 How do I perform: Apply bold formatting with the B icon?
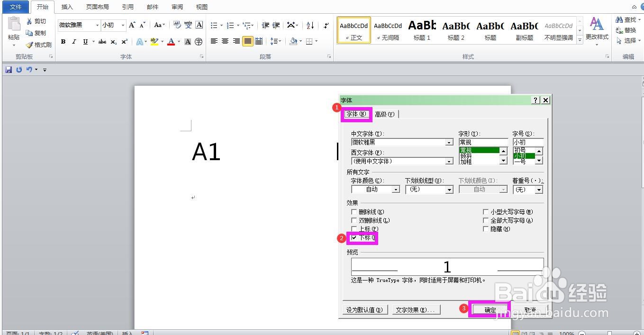point(63,42)
